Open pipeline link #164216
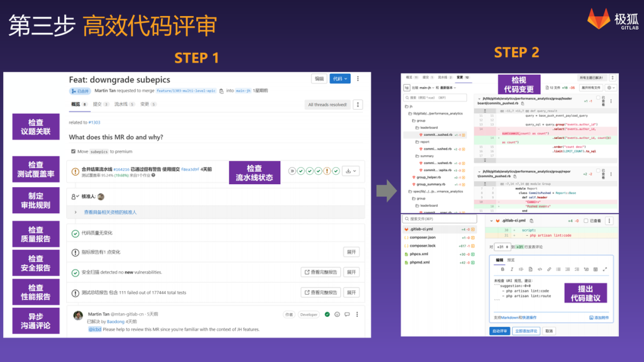This screenshot has width=644, height=362. tap(121, 169)
